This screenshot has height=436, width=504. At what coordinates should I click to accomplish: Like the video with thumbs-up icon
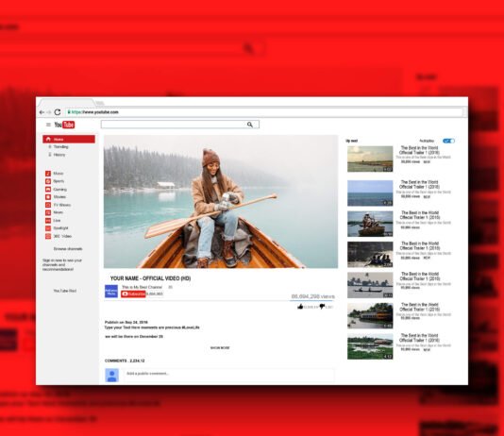(300, 307)
